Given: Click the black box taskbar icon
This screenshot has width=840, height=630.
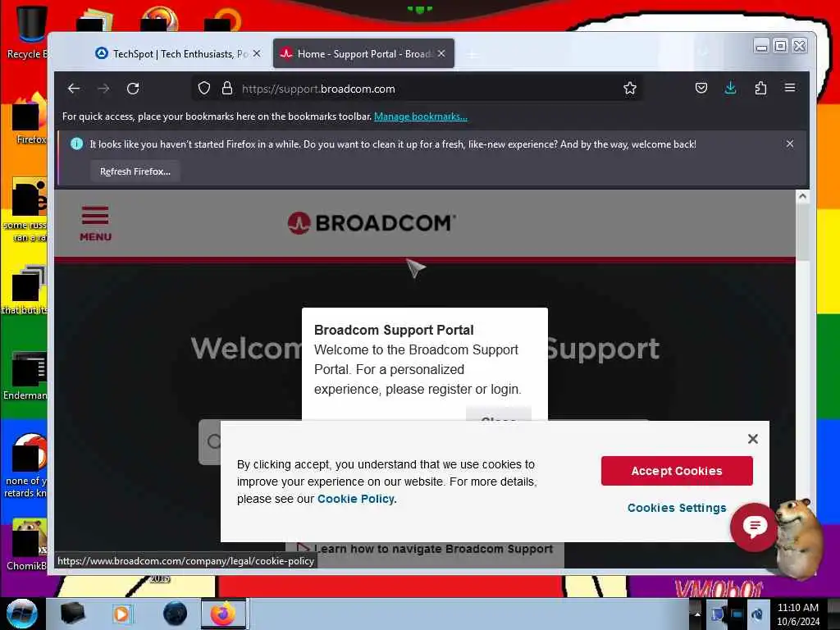Looking at the screenshot, I should [72, 614].
